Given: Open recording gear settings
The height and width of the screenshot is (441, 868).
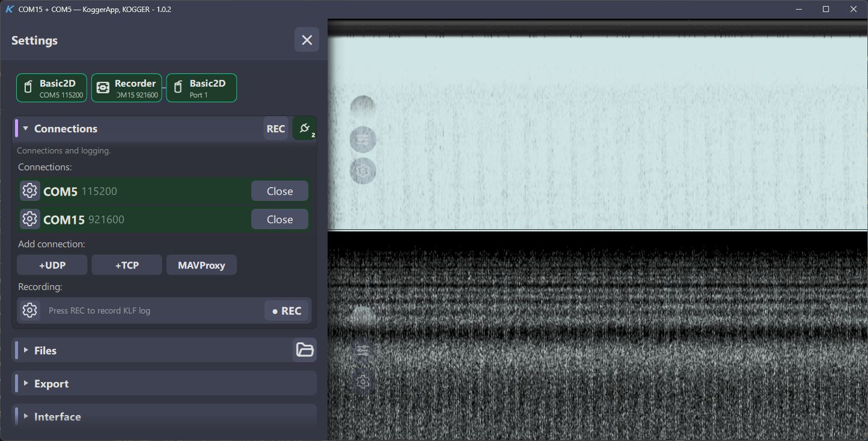Looking at the screenshot, I should point(29,310).
